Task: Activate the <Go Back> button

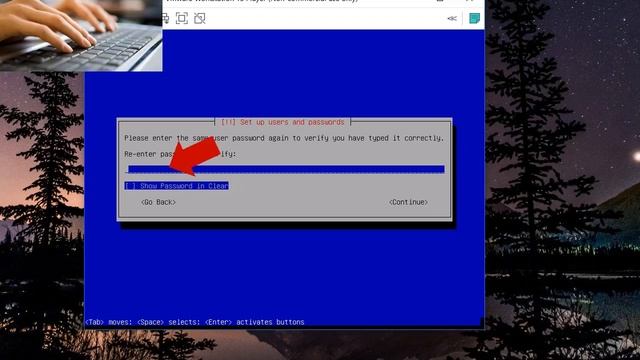Action: [x=158, y=202]
